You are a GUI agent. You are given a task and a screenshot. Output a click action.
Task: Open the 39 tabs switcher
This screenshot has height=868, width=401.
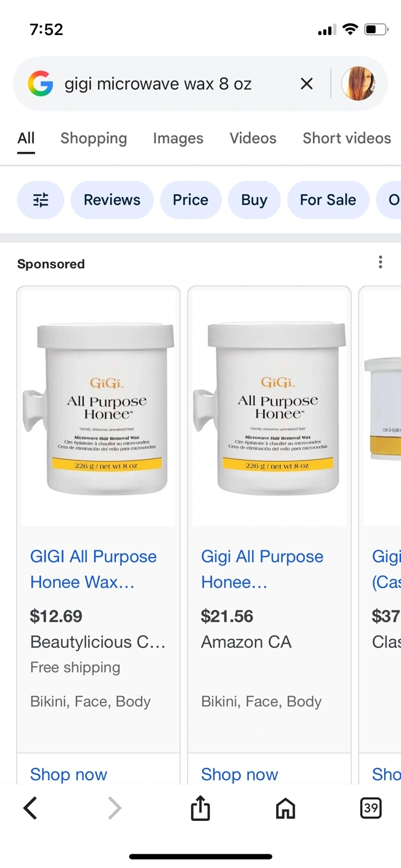click(x=371, y=808)
